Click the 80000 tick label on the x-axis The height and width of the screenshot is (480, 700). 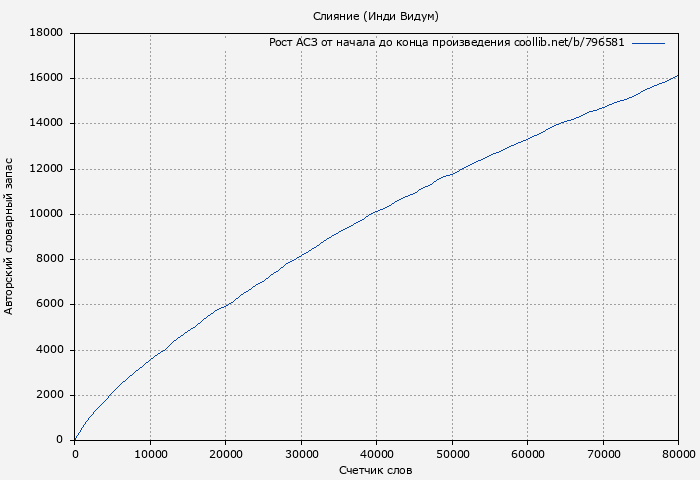click(x=678, y=454)
